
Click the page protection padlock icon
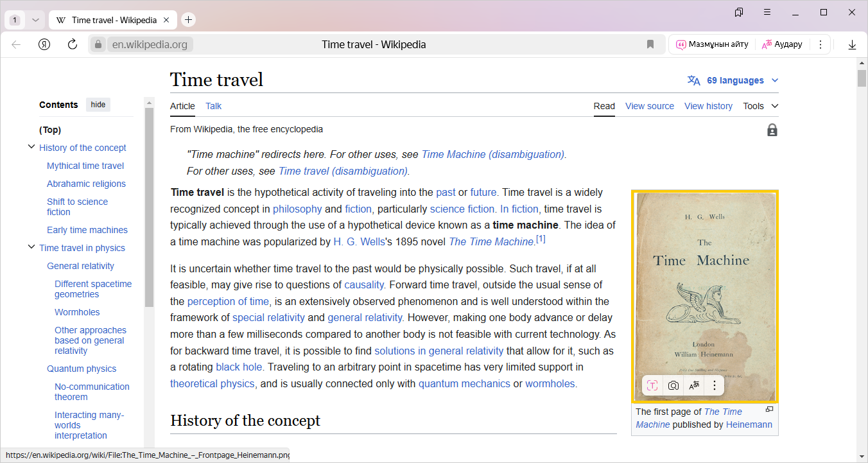(x=772, y=130)
